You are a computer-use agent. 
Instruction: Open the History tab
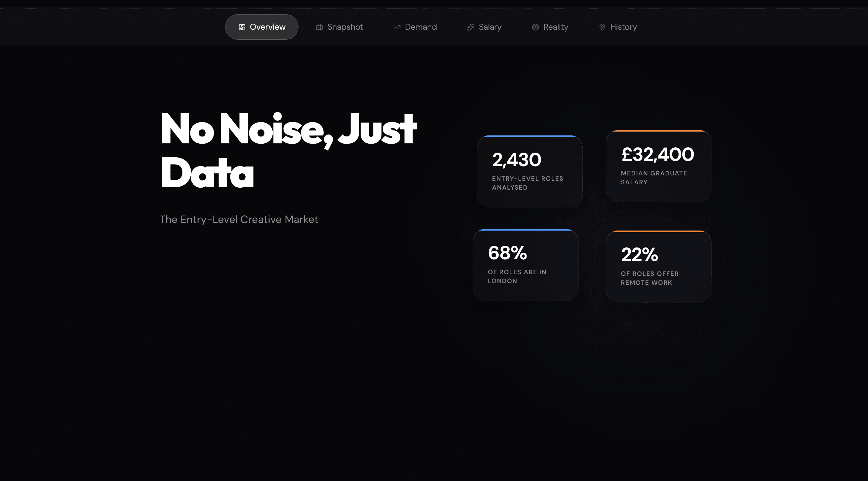pos(618,27)
